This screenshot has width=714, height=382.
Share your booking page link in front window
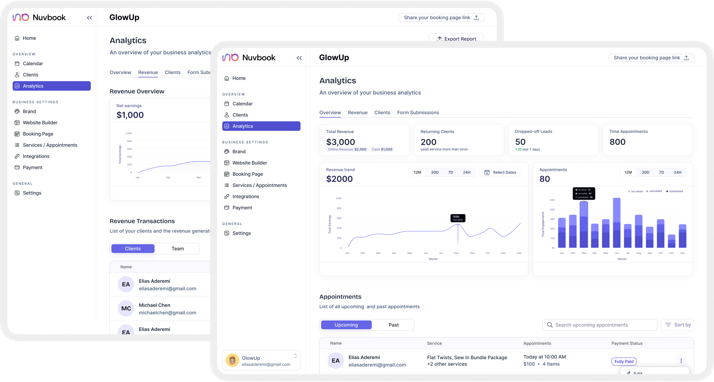[x=651, y=58]
